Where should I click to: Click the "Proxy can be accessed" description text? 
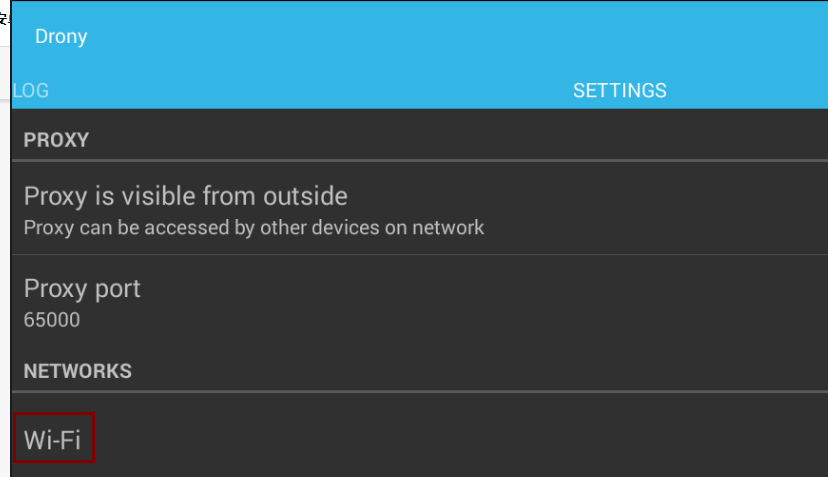coord(253,228)
